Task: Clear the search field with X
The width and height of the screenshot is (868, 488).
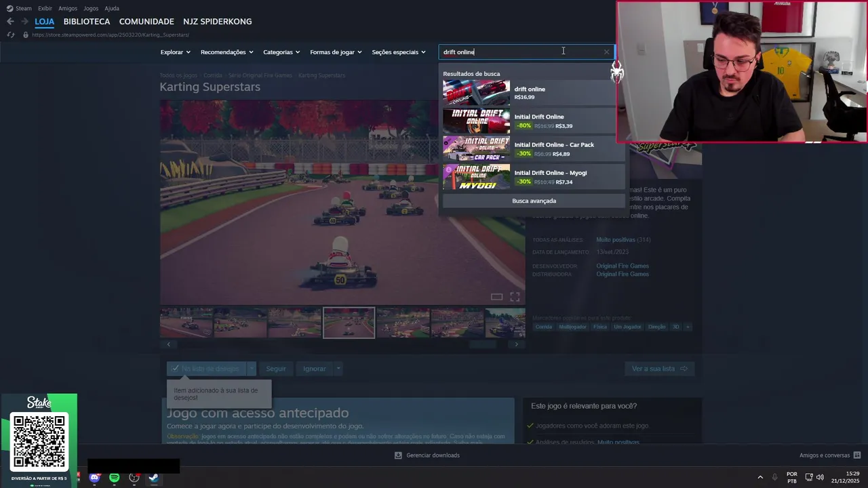Action: [x=606, y=52]
